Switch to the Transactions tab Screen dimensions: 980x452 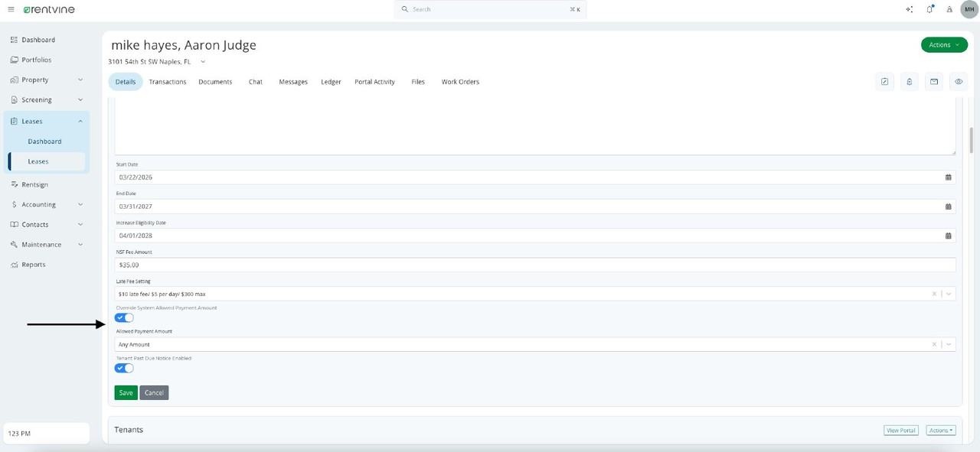168,82
